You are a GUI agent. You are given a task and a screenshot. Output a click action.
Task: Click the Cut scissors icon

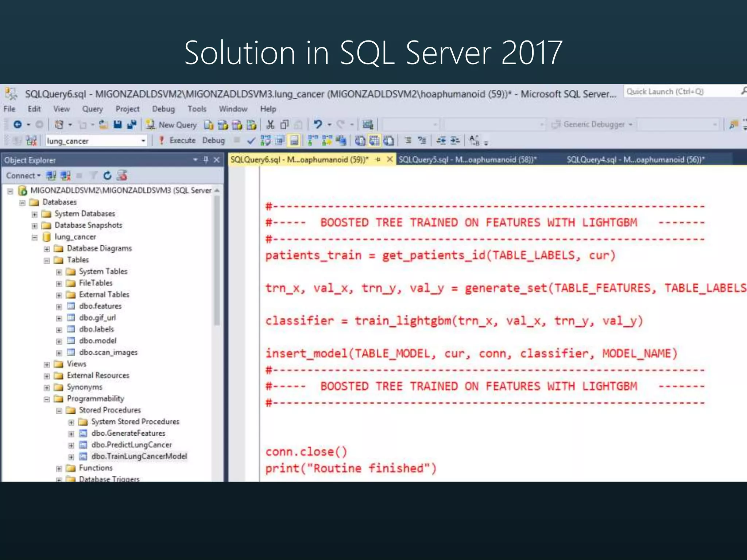tap(270, 125)
